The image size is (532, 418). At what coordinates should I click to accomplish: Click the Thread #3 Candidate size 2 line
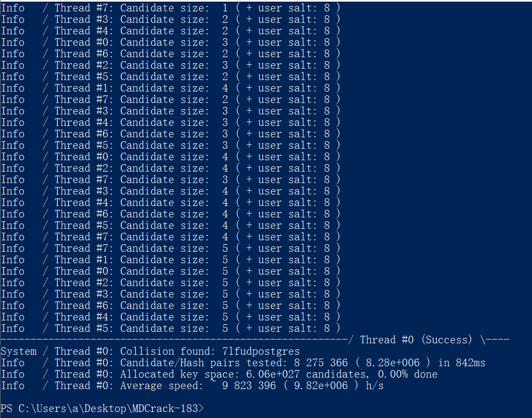[x=170, y=20]
